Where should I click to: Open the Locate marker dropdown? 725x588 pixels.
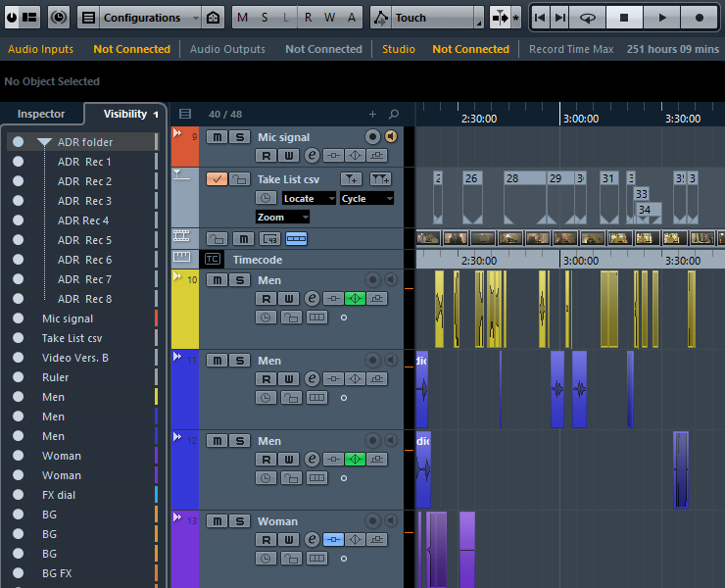click(x=309, y=198)
